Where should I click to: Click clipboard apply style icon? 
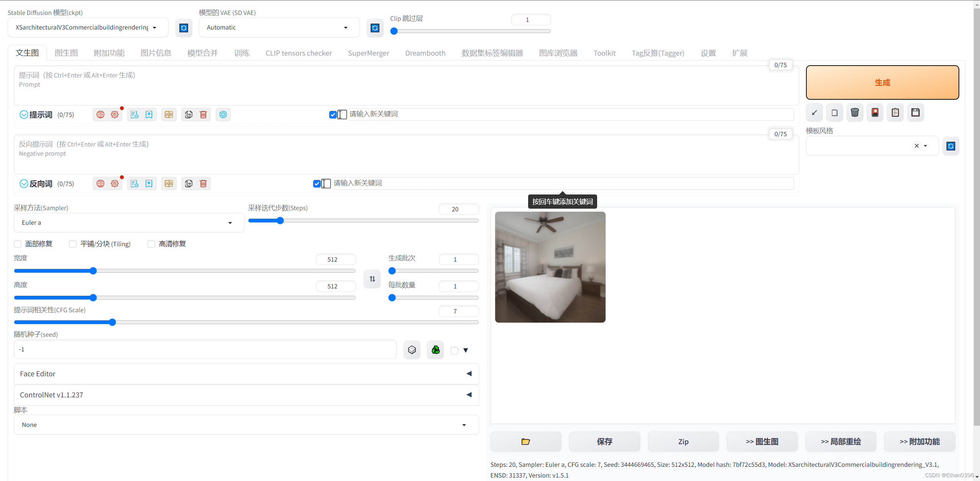tap(895, 112)
